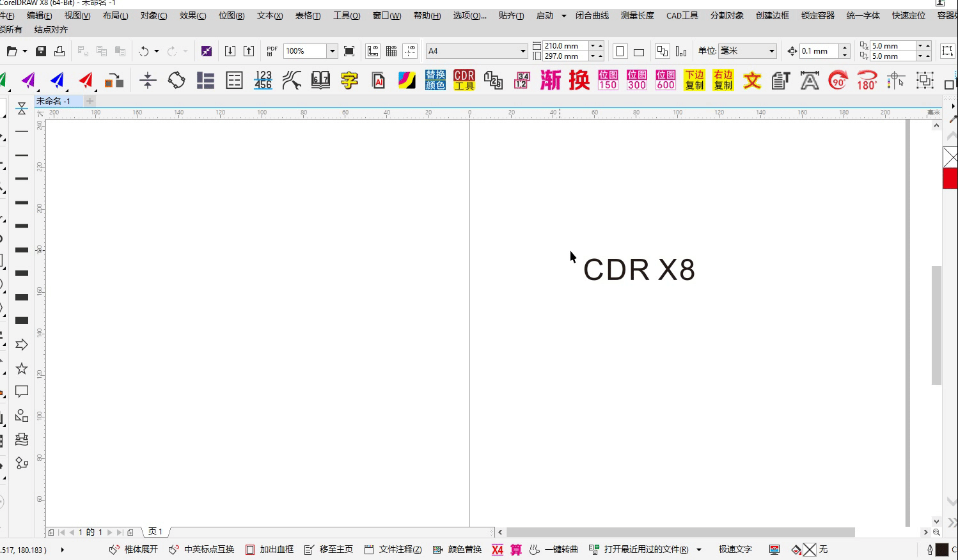
Task: Toggle the show rulers button
Action: (x=373, y=51)
